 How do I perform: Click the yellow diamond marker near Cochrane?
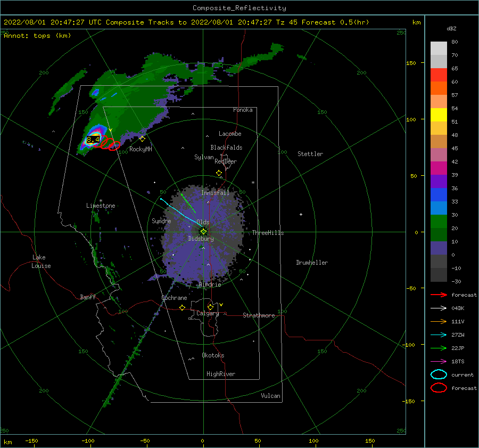tap(183, 307)
